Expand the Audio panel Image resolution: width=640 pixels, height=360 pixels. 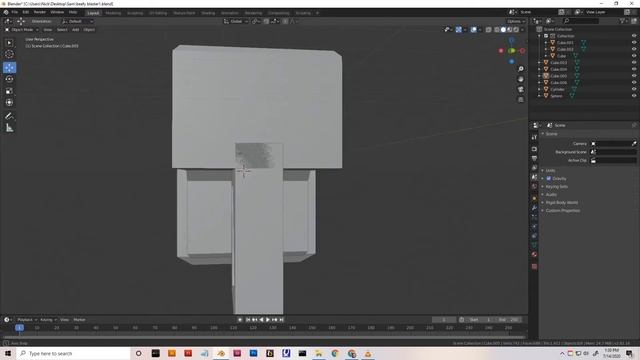click(x=551, y=195)
